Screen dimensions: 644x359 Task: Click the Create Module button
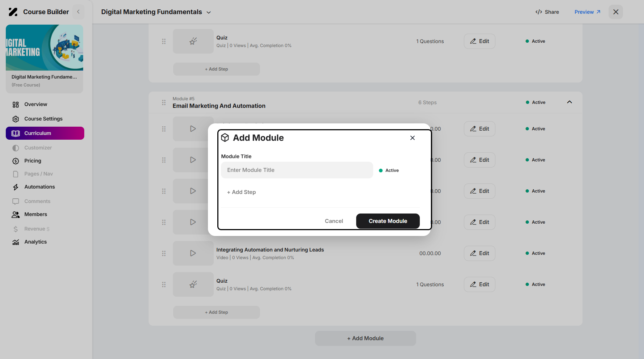pos(388,221)
